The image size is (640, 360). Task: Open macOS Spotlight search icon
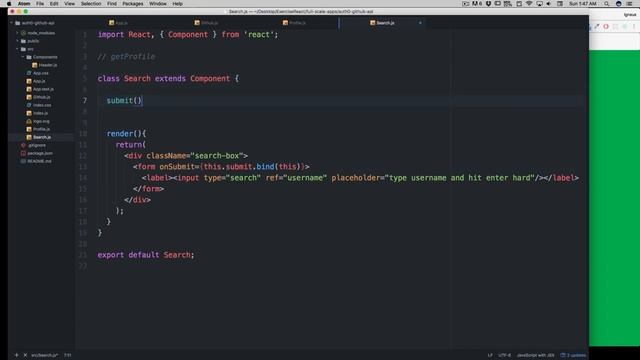pyautogui.click(x=607, y=4)
